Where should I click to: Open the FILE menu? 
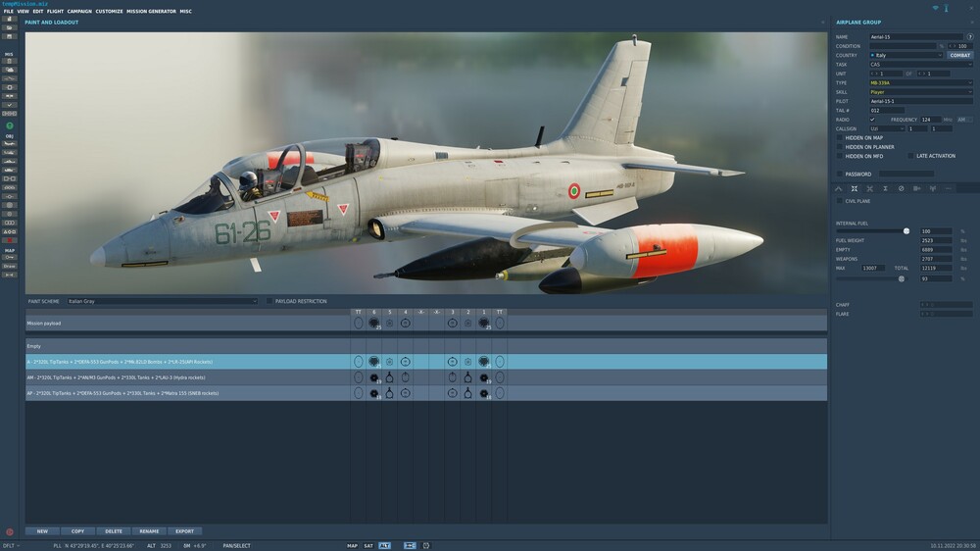(8, 11)
